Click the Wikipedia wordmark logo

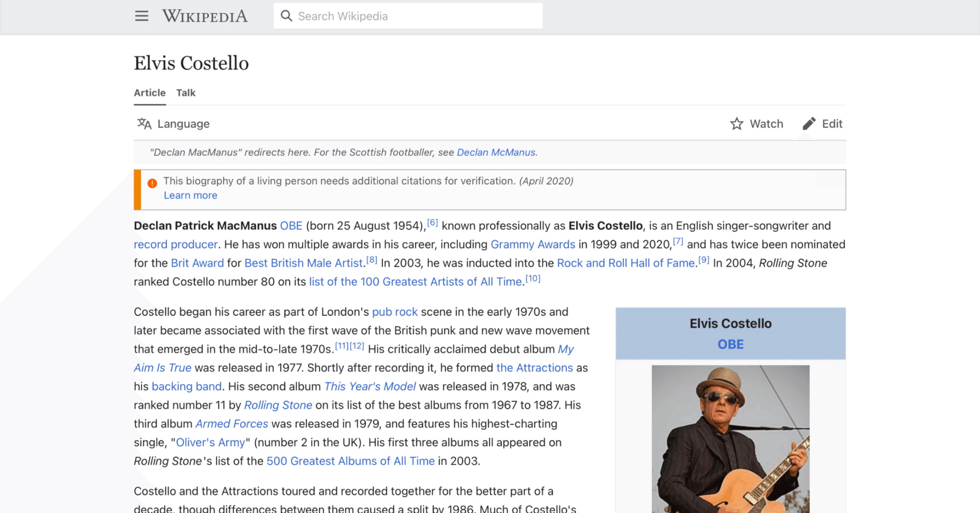tap(204, 16)
